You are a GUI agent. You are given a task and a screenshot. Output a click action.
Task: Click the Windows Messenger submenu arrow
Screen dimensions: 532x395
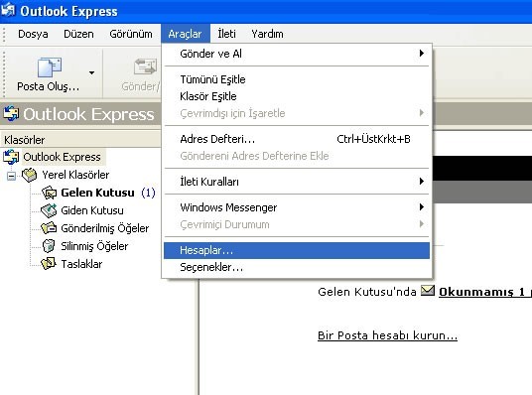tap(422, 207)
